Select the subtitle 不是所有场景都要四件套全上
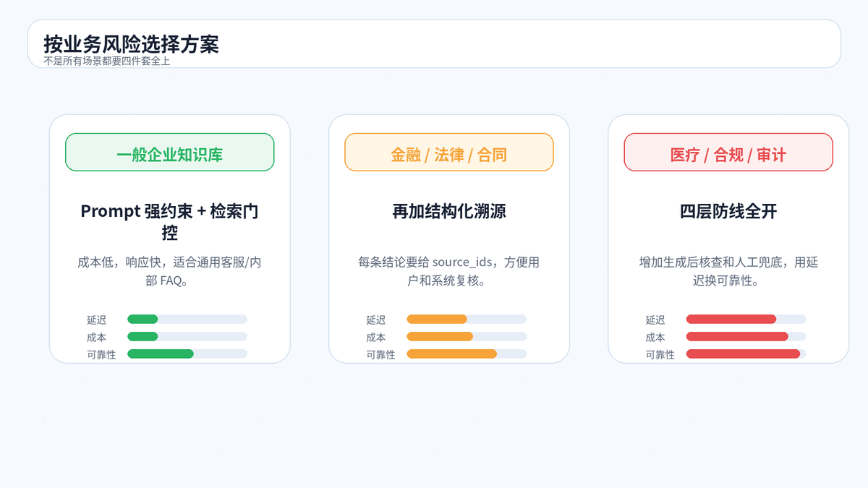Screen dimensions: 868x488 (x=106, y=61)
